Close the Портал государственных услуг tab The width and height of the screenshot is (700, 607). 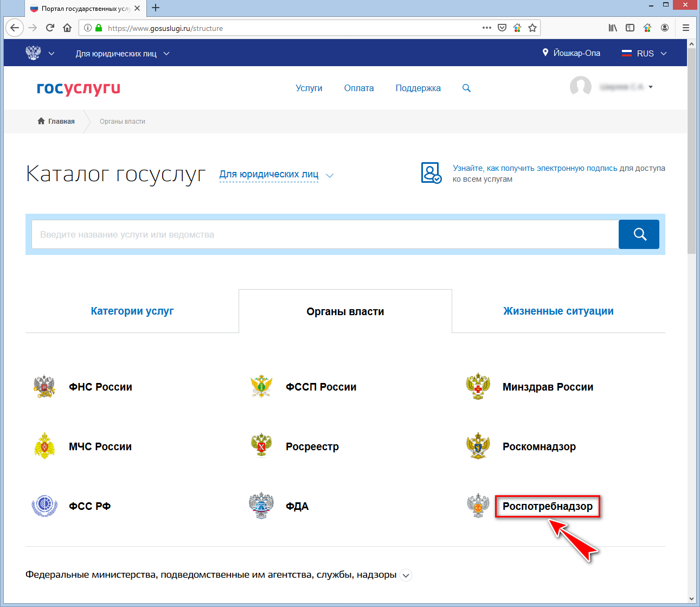137,8
